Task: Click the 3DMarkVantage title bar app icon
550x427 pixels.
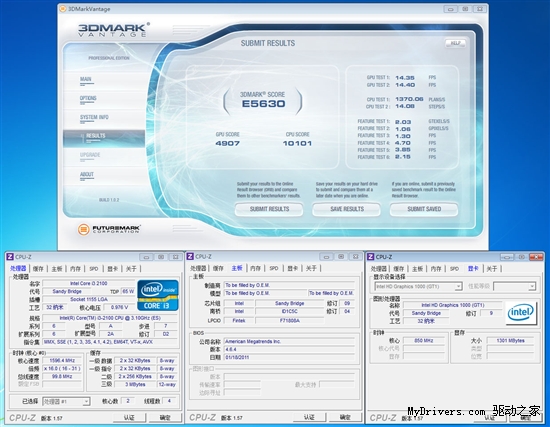Action: pyautogui.click(x=63, y=9)
